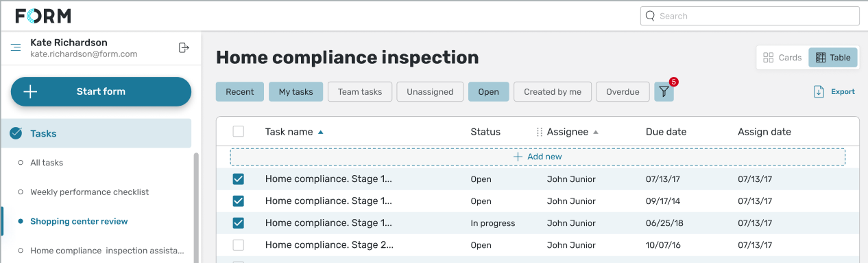Check the Stage 2 row checkbox
Screen dimensions: 868x263
point(238,245)
